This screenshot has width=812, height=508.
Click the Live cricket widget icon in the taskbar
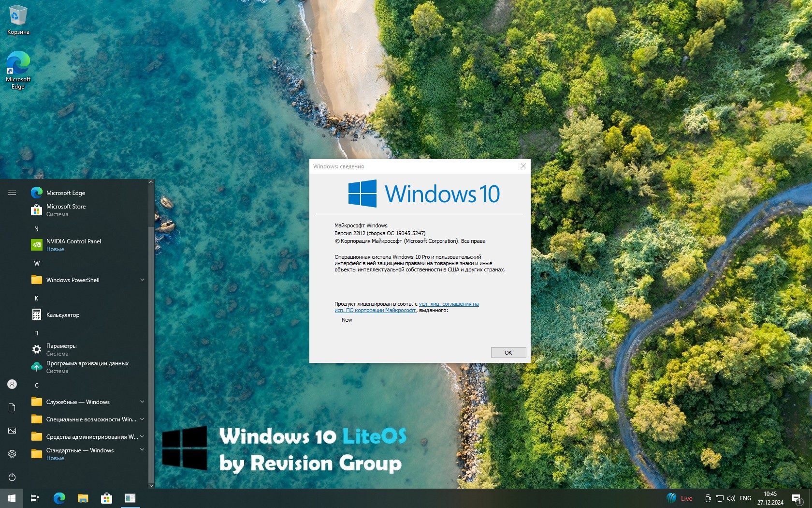click(x=671, y=498)
